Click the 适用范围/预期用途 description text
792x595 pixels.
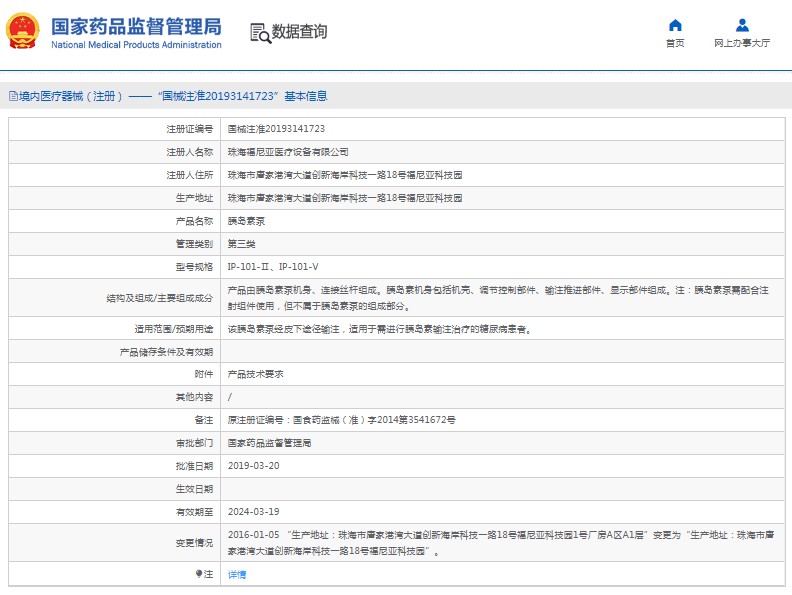click(379, 329)
